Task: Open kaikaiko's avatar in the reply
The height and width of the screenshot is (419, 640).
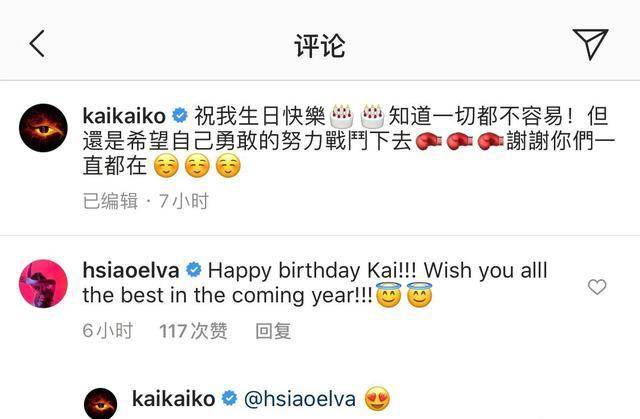Action: click(100, 403)
